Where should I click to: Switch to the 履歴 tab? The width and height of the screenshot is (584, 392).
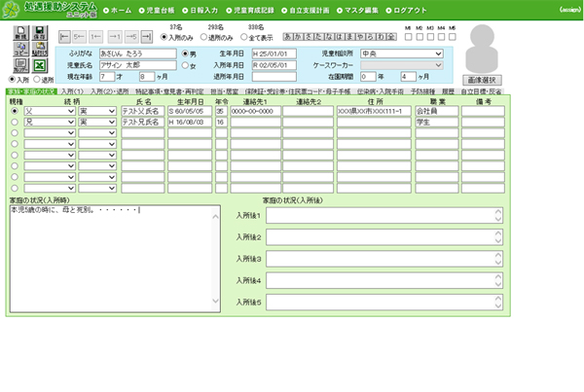(x=448, y=91)
